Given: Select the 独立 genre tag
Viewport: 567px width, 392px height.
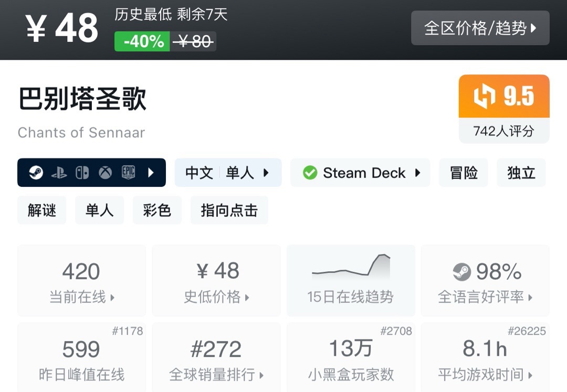Looking at the screenshot, I should (x=521, y=173).
